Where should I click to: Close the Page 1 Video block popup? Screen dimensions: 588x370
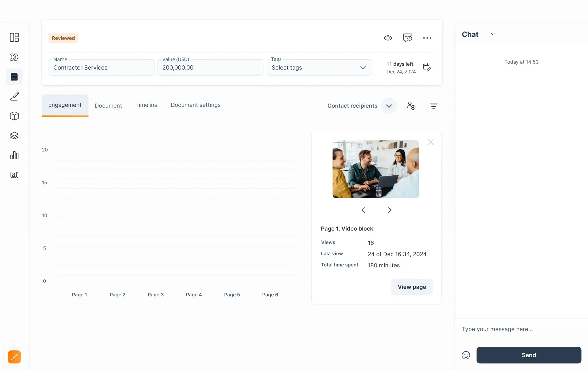pyautogui.click(x=431, y=142)
